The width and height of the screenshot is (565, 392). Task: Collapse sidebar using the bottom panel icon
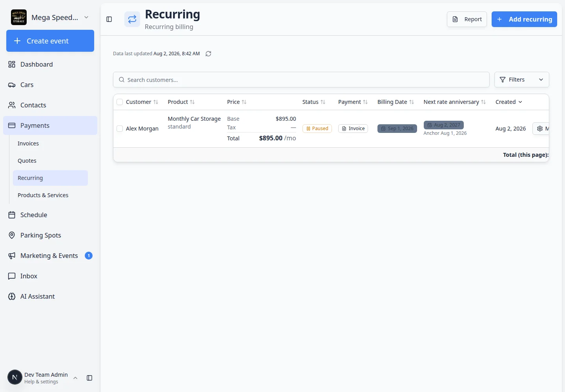coord(89,378)
